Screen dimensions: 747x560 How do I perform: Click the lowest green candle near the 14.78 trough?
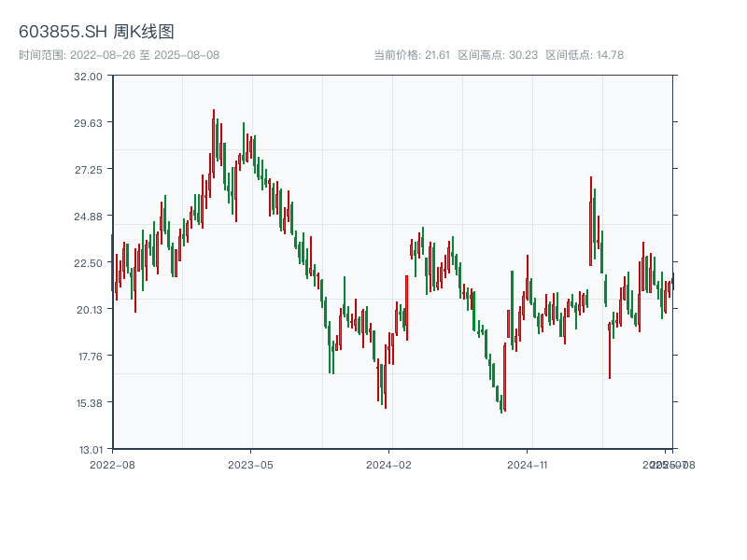[501, 404]
